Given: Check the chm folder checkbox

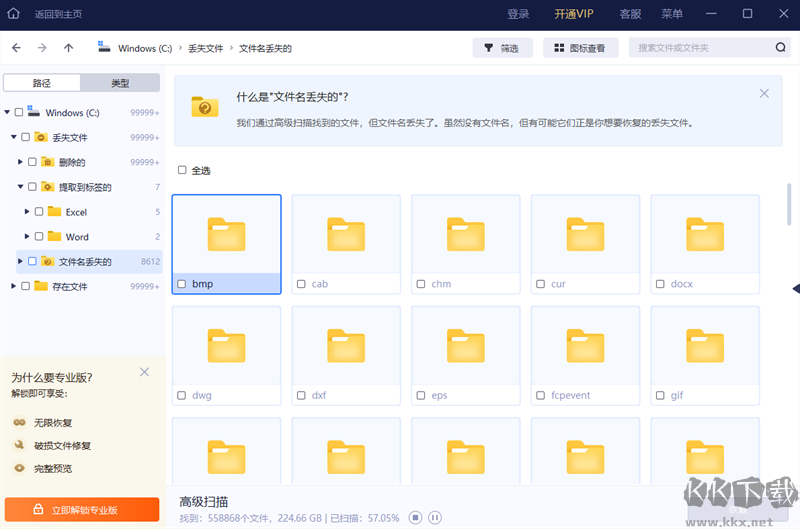Looking at the screenshot, I should [421, 284].
